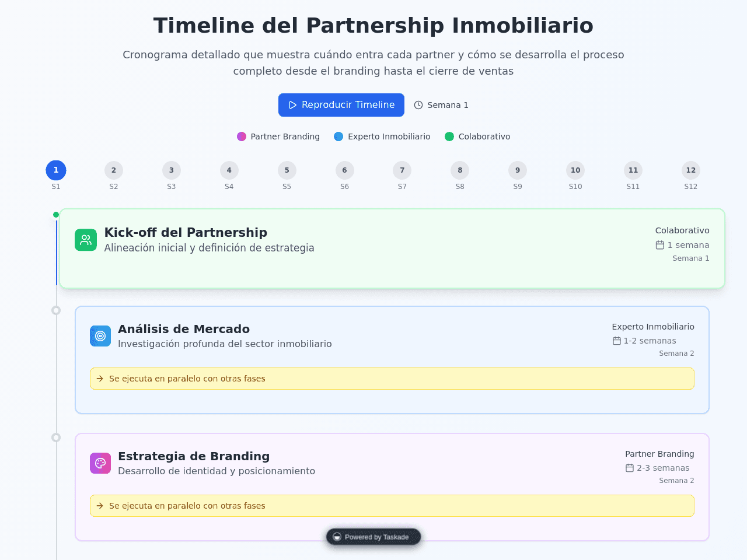Click the Colaborativo legend label
This screenshot has height=560, width=747.
coord(484,136)
